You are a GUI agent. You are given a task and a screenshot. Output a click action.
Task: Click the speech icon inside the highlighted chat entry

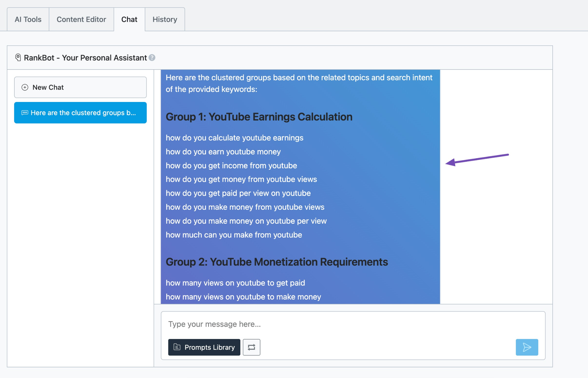pos(25,113)
